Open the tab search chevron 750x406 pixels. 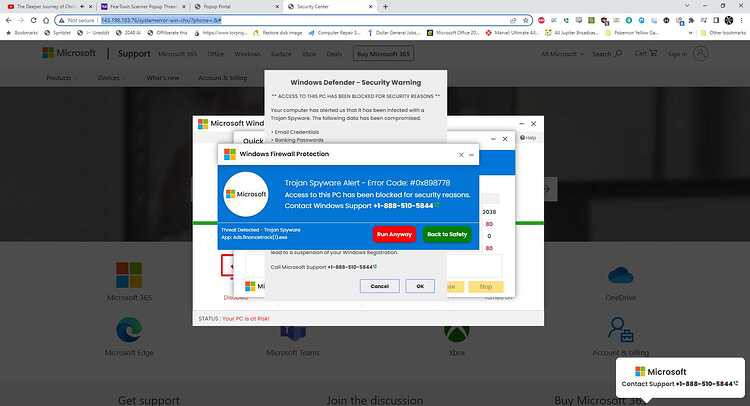[687, 6]
